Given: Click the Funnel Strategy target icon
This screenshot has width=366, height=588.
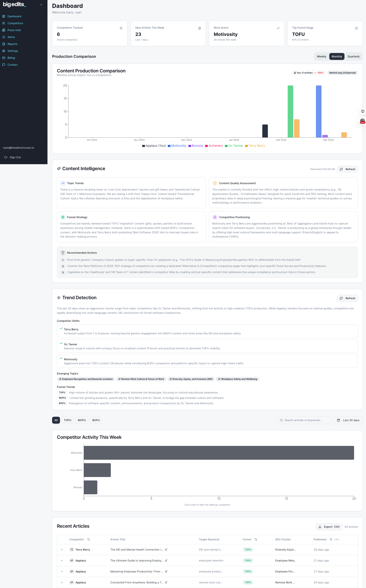Looking at the screenshot, I should coord(63,217).
